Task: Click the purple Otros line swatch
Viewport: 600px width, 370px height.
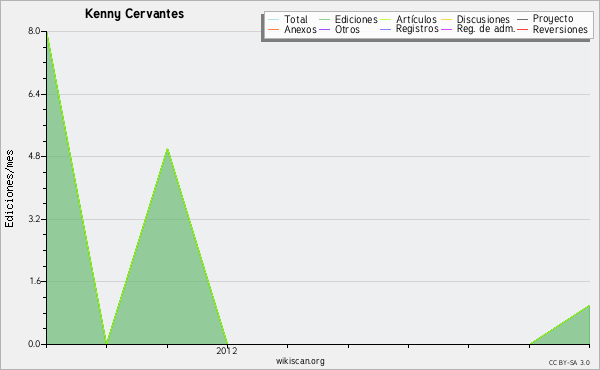Action: [324, 29]
